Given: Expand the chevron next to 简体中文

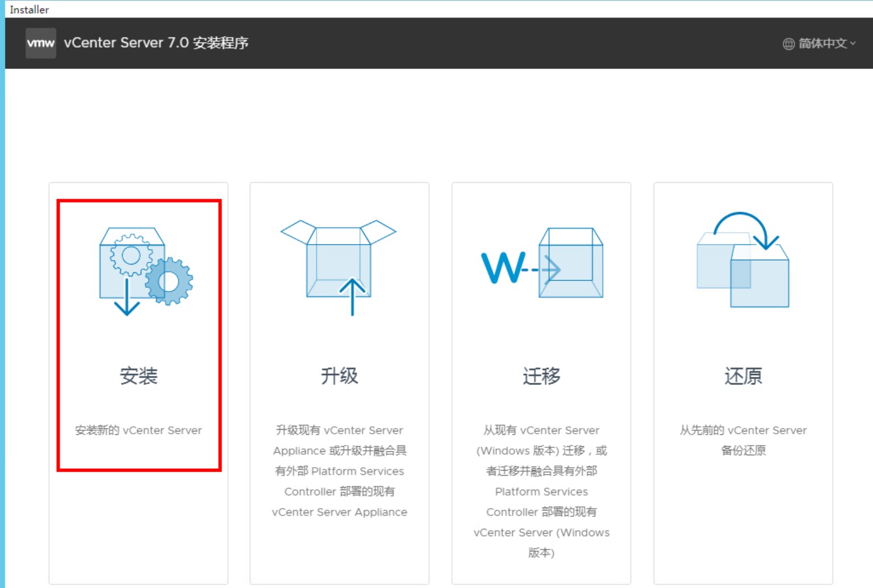Looking at the screenshot, I should pyautogui.click(x=853, y=43).
